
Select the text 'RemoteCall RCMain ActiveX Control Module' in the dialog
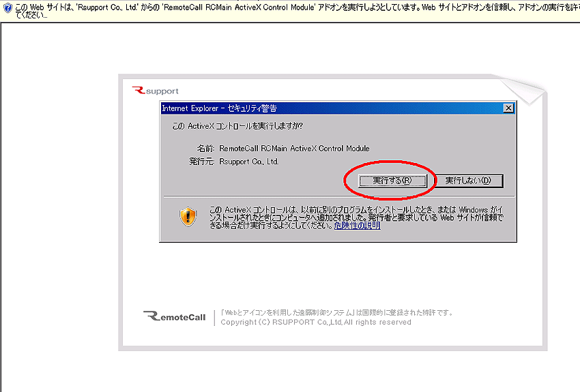tap(295, 149)
